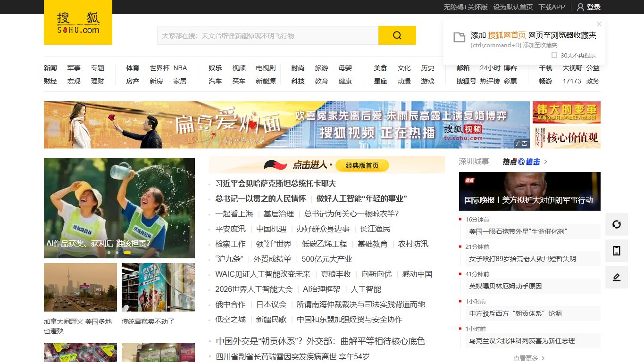Click the 核心价值观 banner
Viewport: 644px width, 362px height.
pos(567,137)
